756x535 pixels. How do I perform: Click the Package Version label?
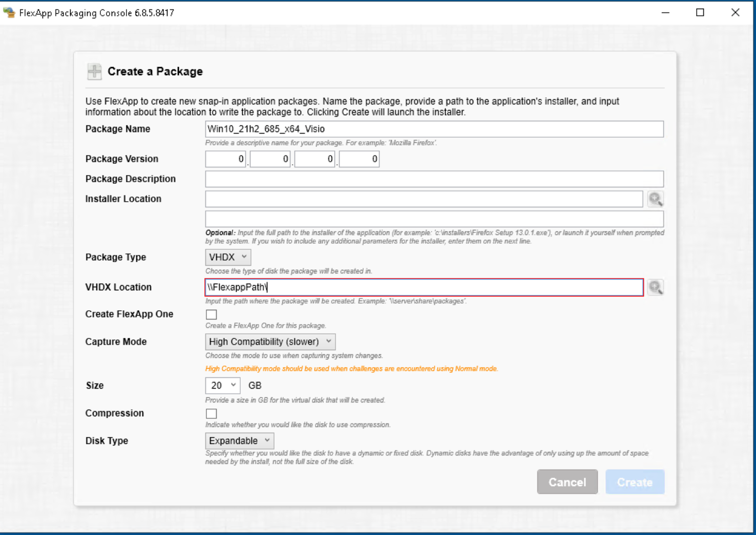tap(122, 159)
